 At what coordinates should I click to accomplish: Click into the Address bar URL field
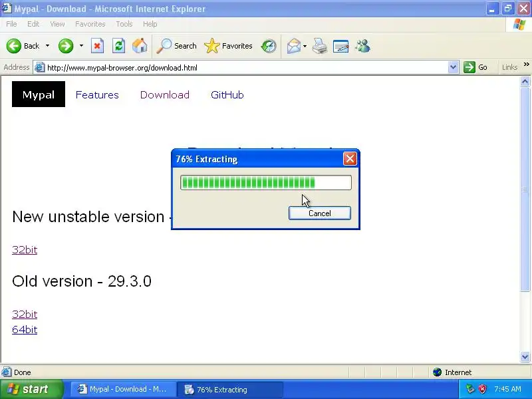[x=246, y=68]
